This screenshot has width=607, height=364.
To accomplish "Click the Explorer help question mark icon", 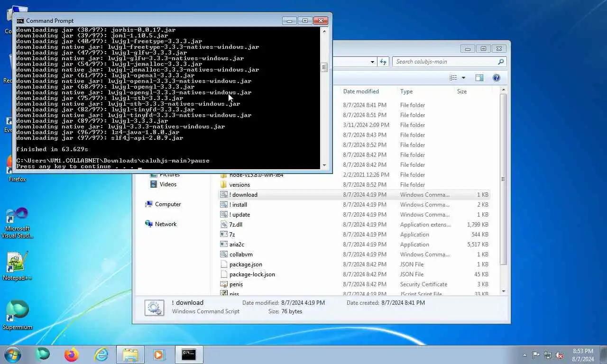I will coord(496,78).
